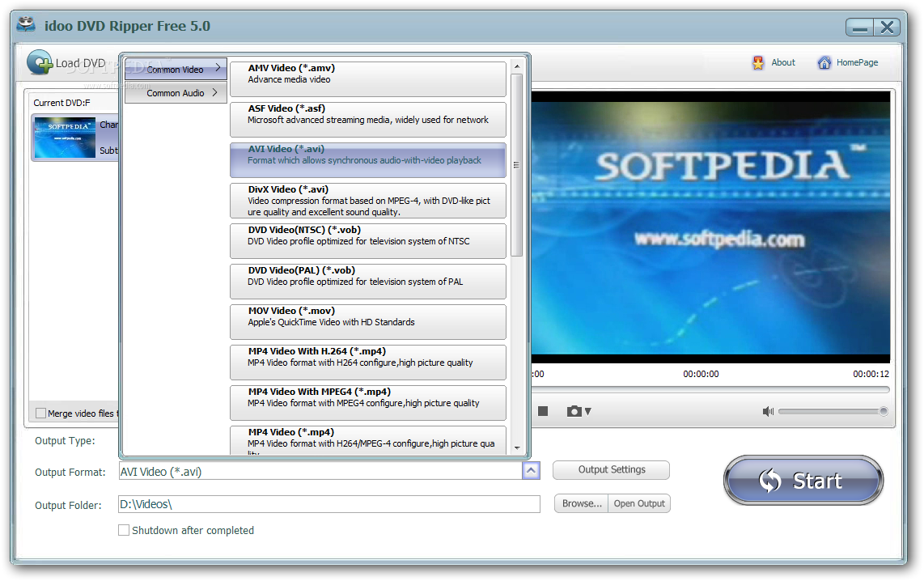
Task: Click format list scrollbar down arrow
Action: 517,447
